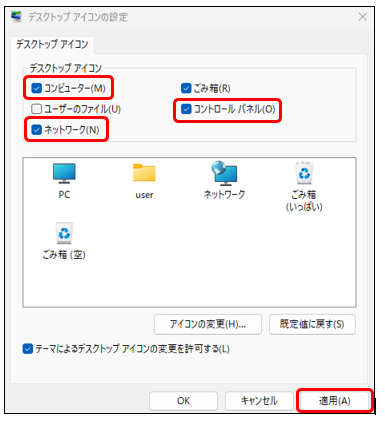Image resolution: width=385 pixels, height=421 pixels.
Task: Switch to the デスクトップ アイコン tab
Action: coord(52,44)
